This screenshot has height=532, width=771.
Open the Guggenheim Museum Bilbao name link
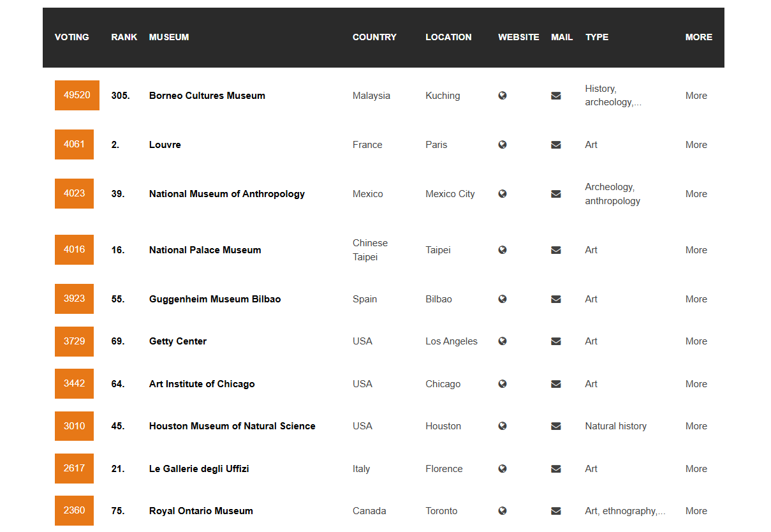[215, 299]
